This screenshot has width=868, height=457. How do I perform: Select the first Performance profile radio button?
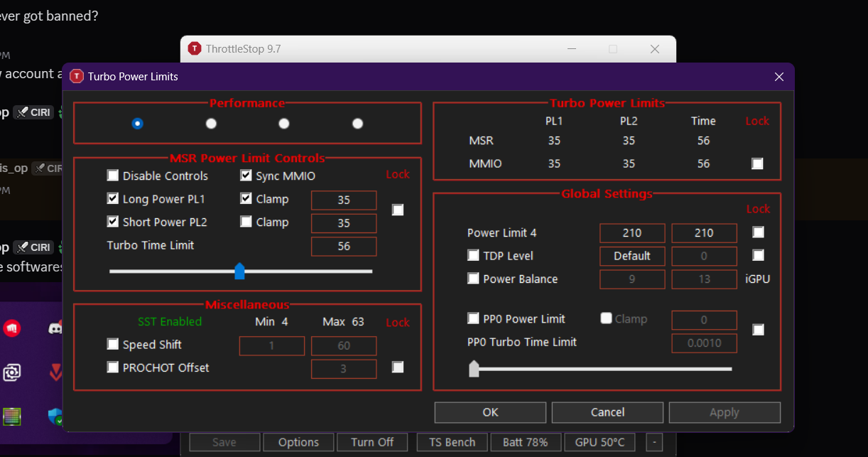[137, 123]
